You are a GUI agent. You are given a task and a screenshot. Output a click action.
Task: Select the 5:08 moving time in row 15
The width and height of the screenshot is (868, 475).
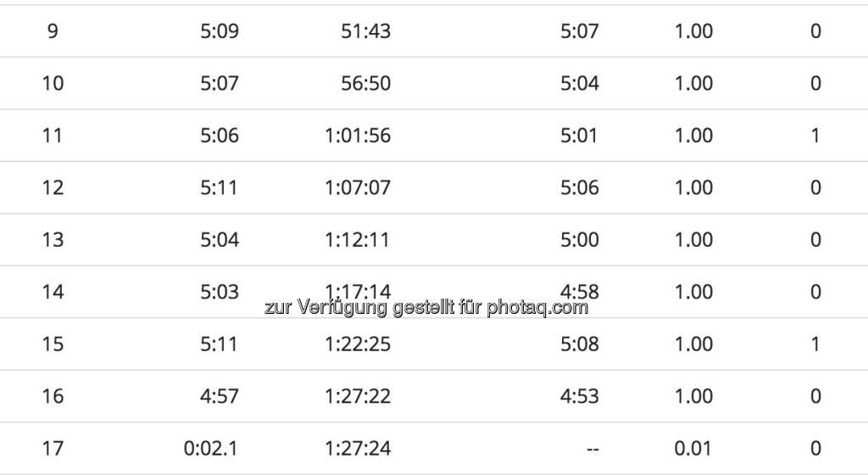[580, 344]
